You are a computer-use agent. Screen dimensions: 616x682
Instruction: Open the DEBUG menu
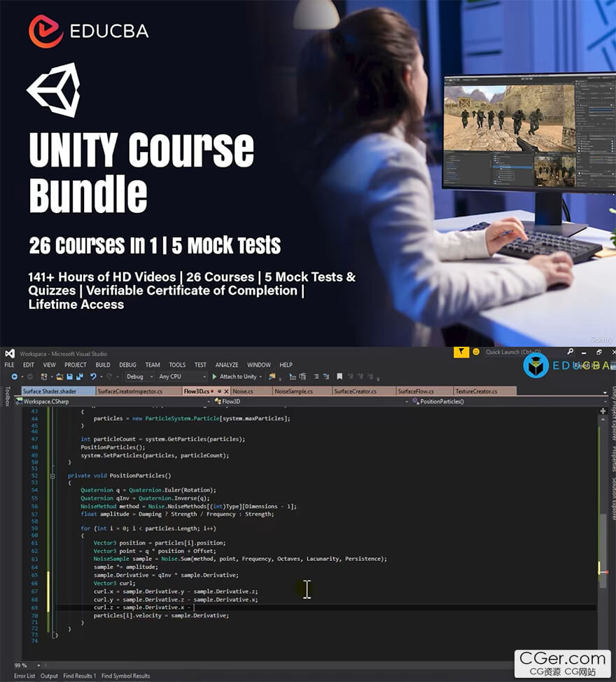click(x=127, y=365)
